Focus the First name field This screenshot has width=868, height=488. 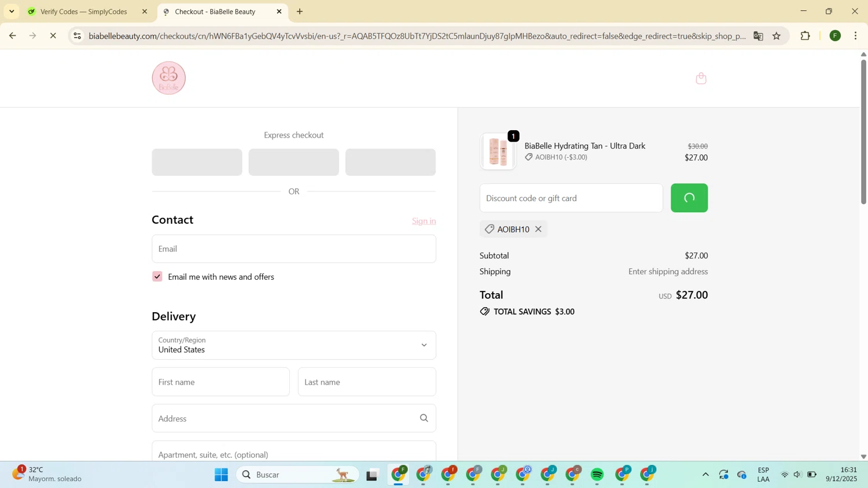[x=220, y=382]
